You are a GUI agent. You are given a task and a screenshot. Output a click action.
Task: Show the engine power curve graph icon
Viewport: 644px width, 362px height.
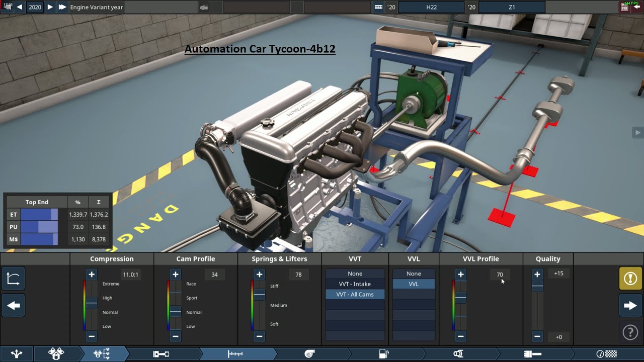tap(13, 279)
